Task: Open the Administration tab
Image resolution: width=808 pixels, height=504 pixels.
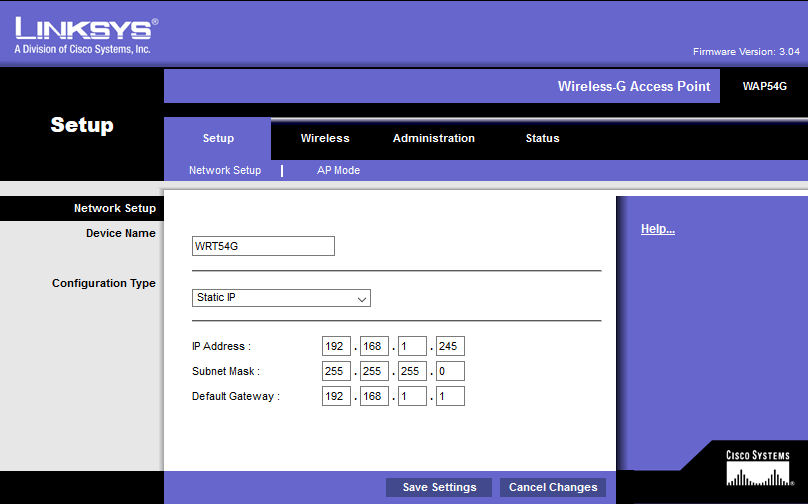Action: click(433, 138)
